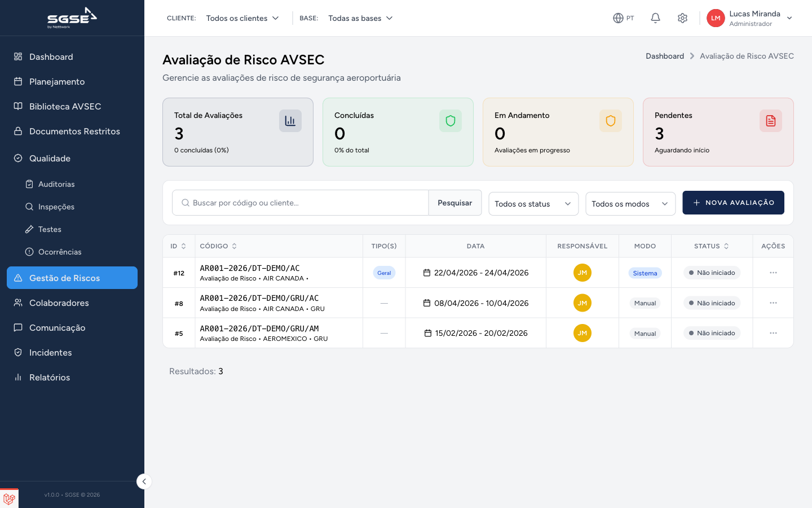Open assessment AR001-2026/DT-DEMO/GRU/AC
Viewport: 812px width, 508px height.
[259, 298]
